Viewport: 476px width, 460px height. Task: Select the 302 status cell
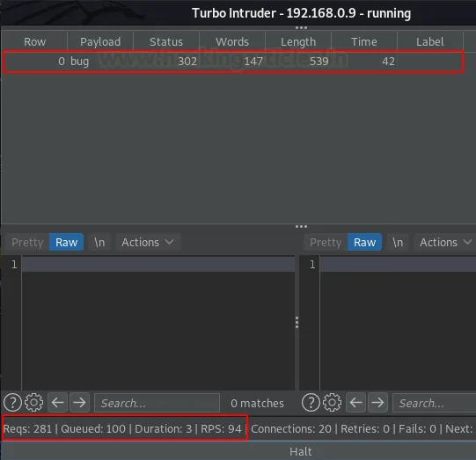(x=166, y=62)
